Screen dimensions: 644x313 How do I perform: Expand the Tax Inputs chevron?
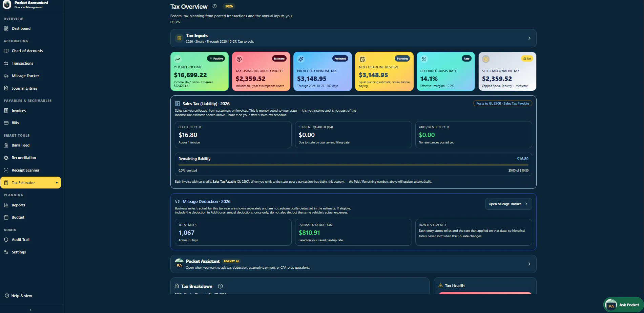click(529, 38)
